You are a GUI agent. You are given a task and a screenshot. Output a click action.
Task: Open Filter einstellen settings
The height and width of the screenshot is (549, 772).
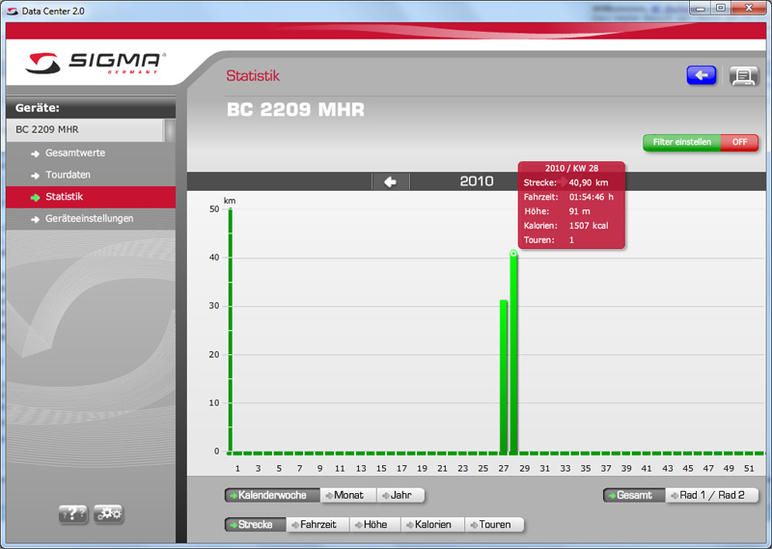682,142
